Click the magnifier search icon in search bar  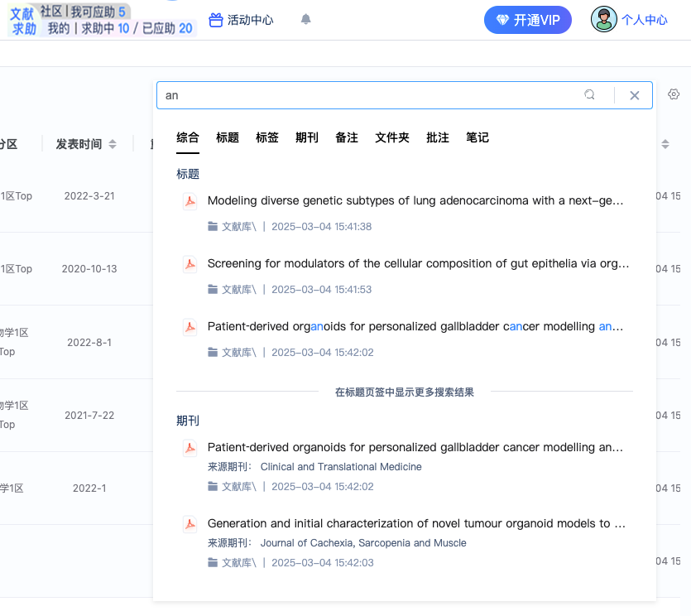589,95
